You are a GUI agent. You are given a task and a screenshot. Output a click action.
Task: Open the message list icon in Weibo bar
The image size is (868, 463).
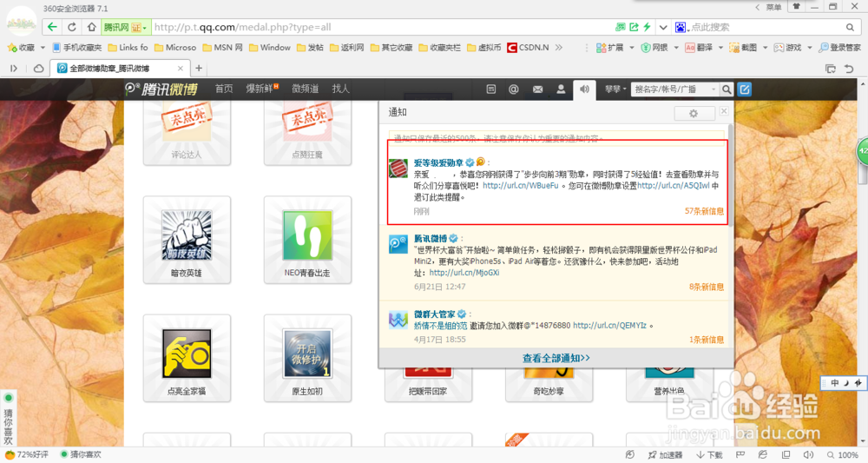[x=491, y=89]
